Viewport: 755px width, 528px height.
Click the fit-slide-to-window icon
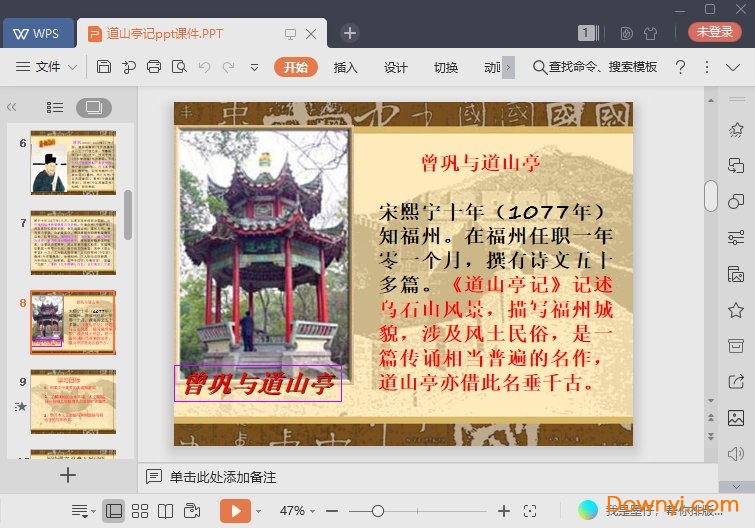coord(530,511)
